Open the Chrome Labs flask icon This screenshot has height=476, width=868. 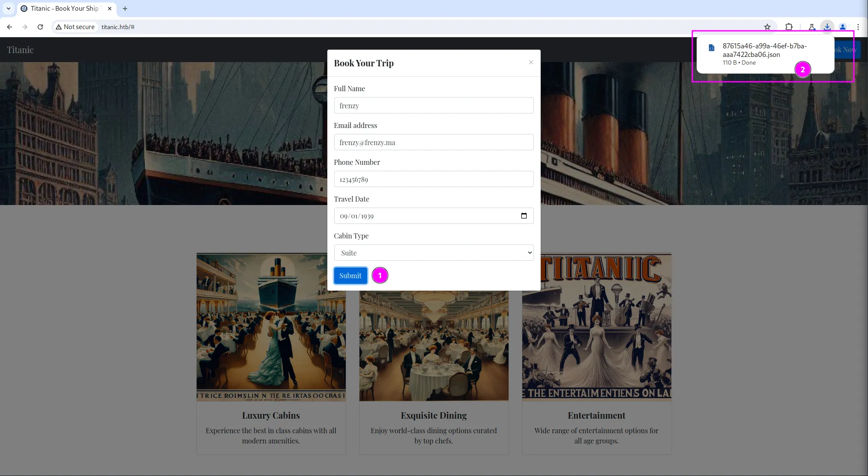[x=812, y=27]
